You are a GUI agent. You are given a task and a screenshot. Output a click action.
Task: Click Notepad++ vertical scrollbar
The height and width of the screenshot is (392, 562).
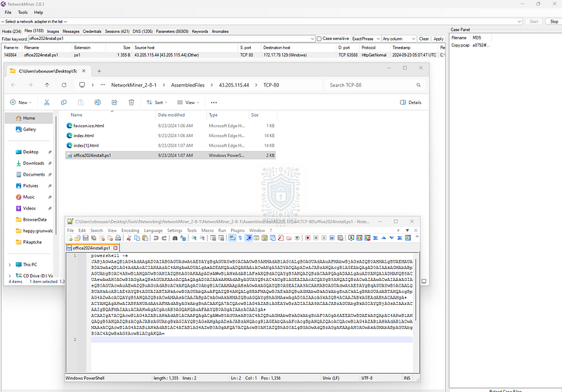(416, 290)
